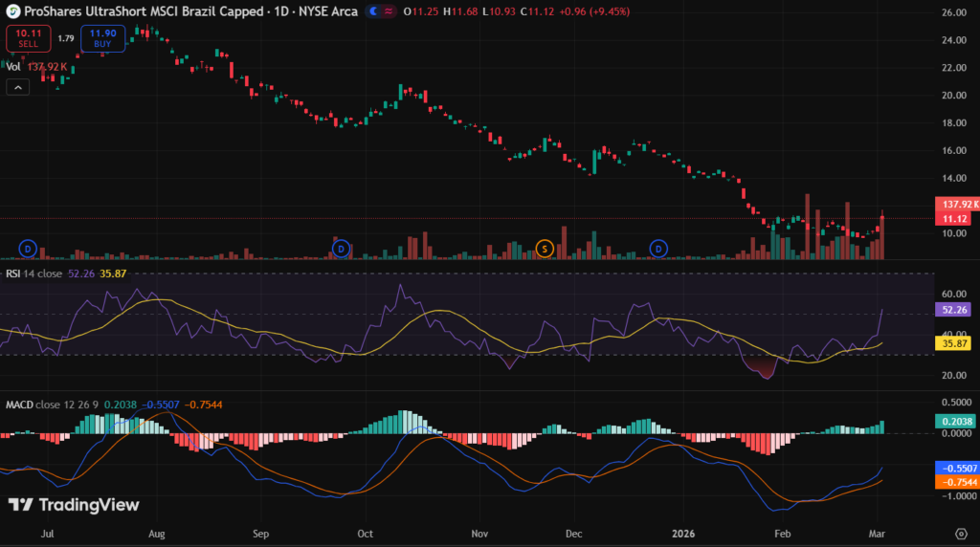Click the dividend D marker near July
This screenshot has width=980, height=547.
coord(28,249)
